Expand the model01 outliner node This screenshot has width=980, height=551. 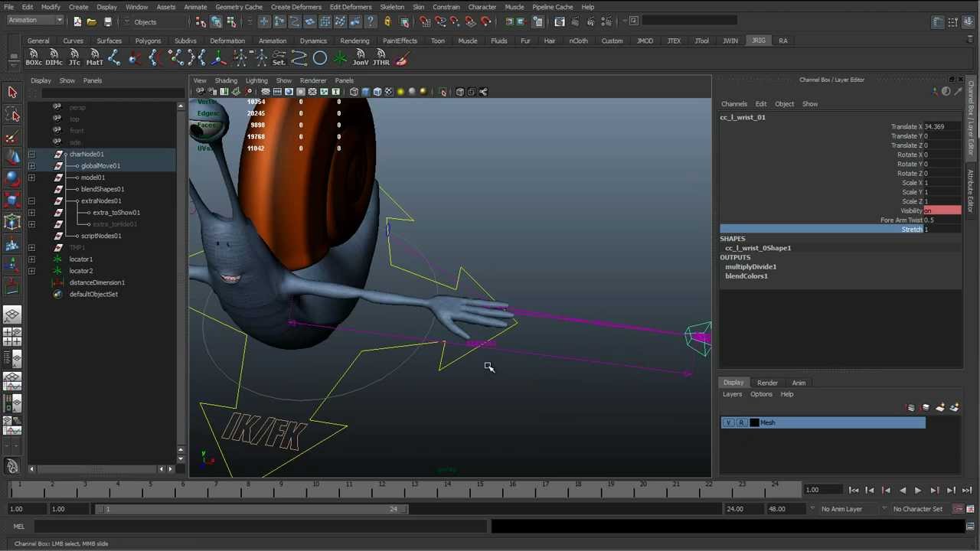click(31, 178)
